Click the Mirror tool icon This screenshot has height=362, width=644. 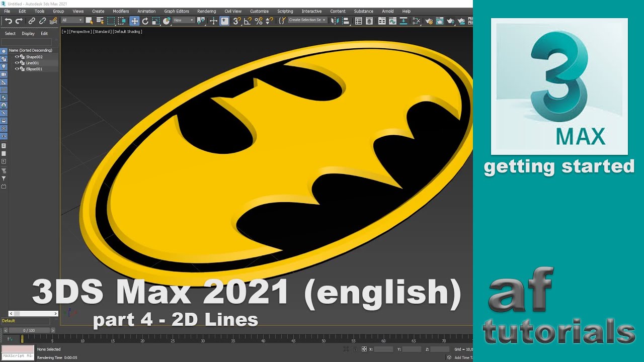point(335,21)
